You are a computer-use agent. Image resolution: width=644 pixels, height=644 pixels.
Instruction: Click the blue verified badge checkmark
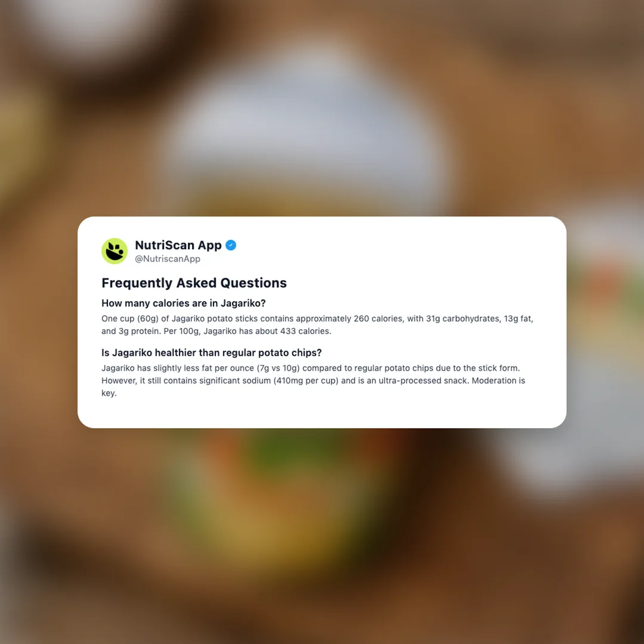[x=231, y=245]
